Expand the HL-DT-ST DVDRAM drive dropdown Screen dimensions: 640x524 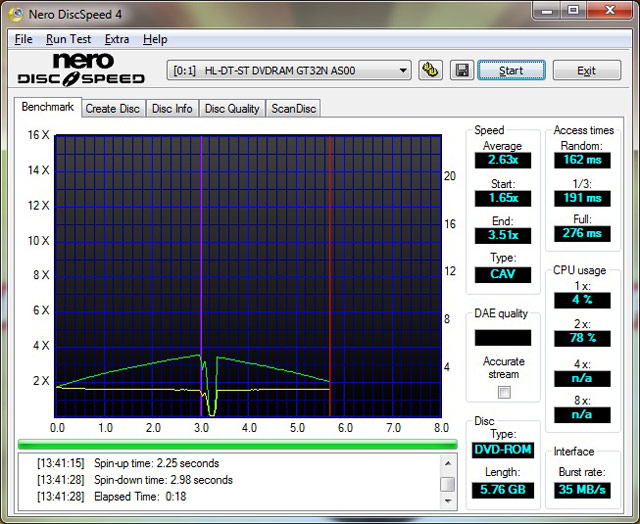tap(403, 70)
